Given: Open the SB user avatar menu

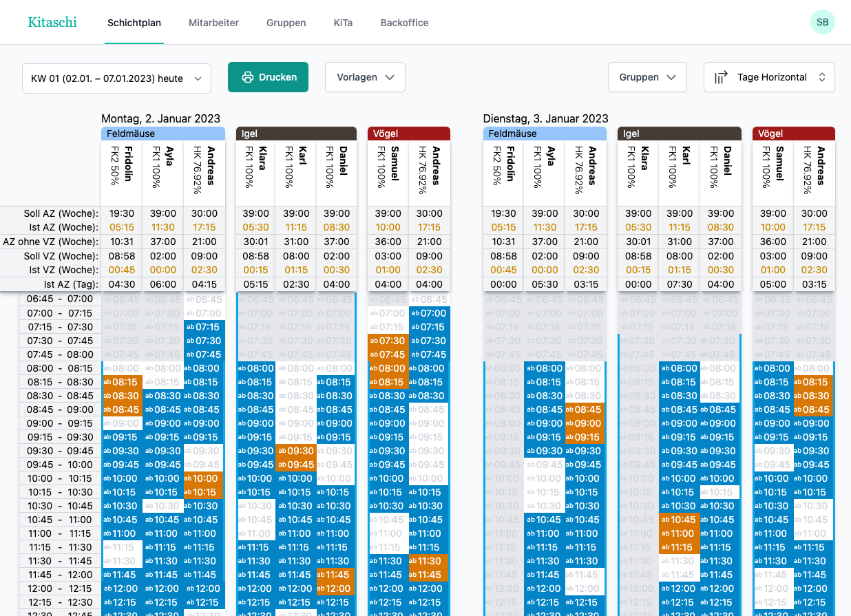Looking at the screenshot, I should [822, 22].
